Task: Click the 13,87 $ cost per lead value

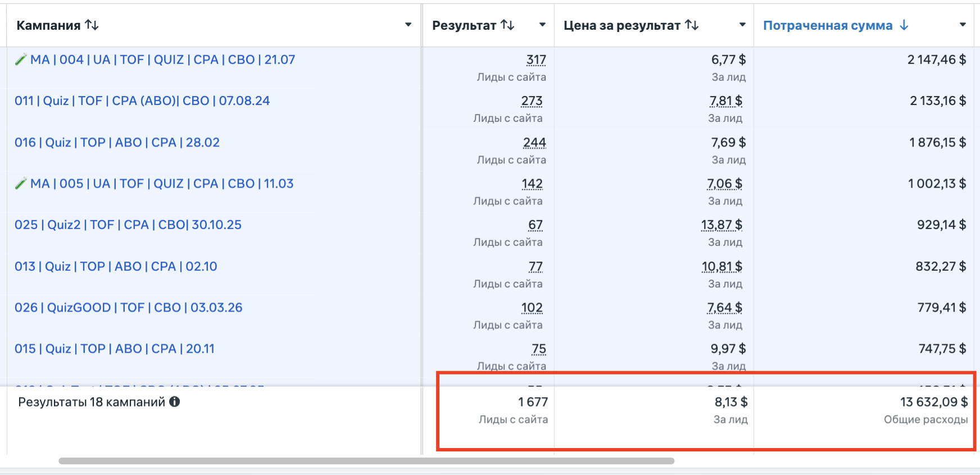Action: click(x=722, y=225)
